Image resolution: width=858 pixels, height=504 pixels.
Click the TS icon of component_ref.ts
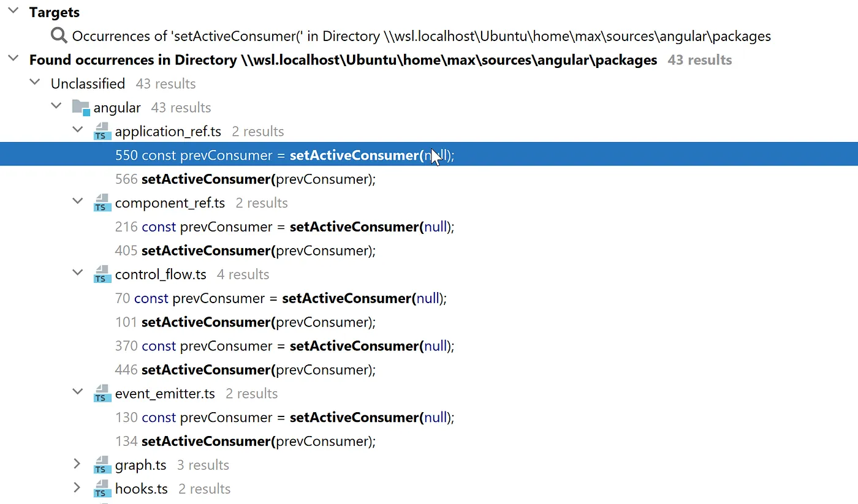[102, 203]
